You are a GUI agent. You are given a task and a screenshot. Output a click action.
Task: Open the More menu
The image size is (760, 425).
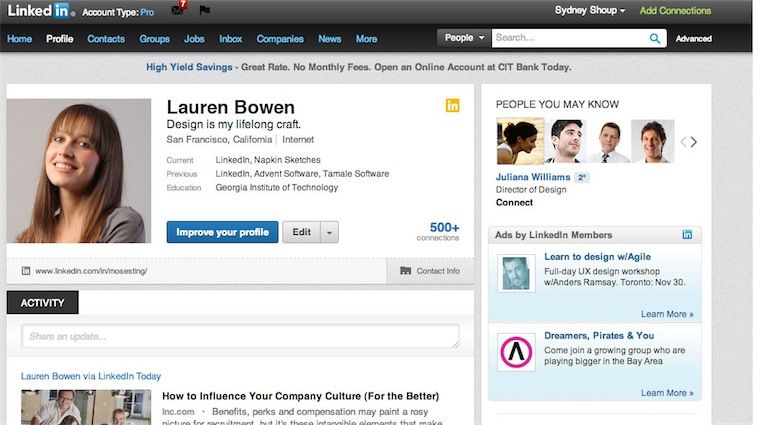[x=366, y=39]
